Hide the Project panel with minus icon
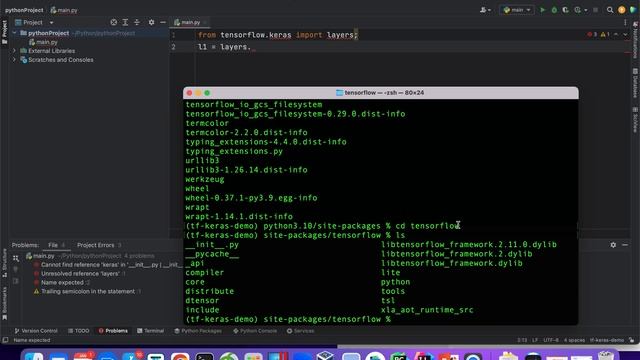 click(163, 22)
